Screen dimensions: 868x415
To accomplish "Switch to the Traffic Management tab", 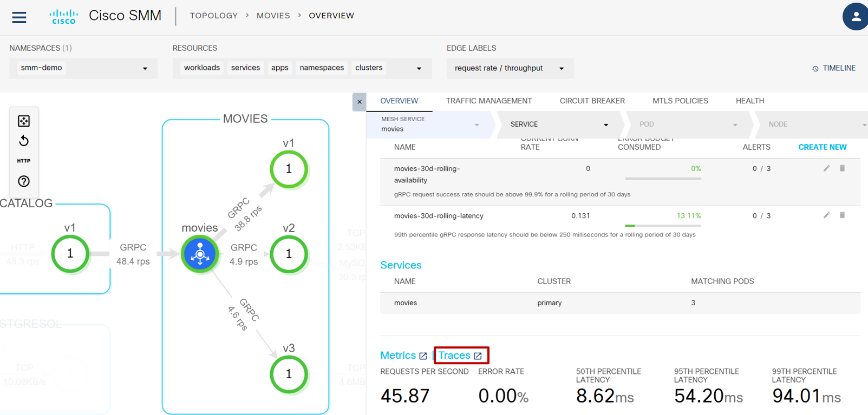I will point(489,101).
